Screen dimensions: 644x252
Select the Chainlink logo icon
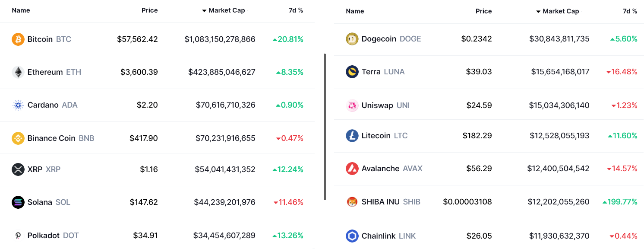(352, 236)
